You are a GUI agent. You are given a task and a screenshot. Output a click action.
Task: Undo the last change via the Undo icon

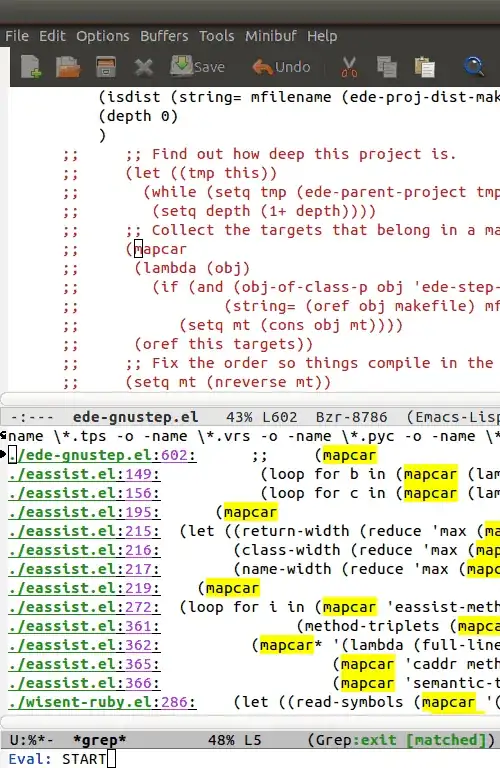281,67
